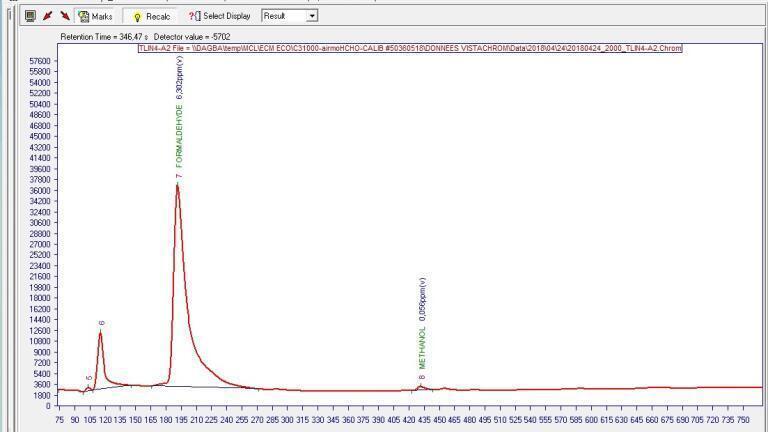Click the red down-right arrow icon
The width and height of the screenshot is (768, 432).
(65, 16)
